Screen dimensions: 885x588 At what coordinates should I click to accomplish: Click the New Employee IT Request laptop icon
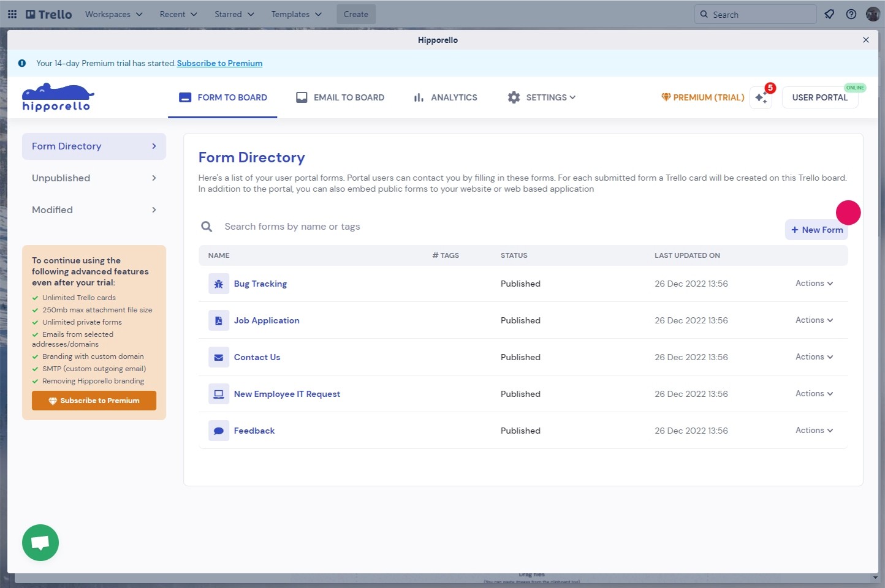pos(219,394)
